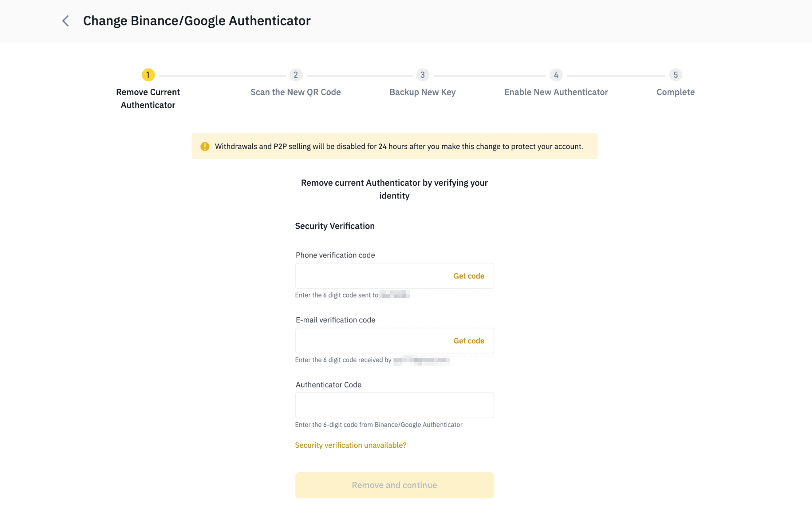The image size is (812, 517).
Task: Get code for phone verification
Action: (x=469, y=276)
